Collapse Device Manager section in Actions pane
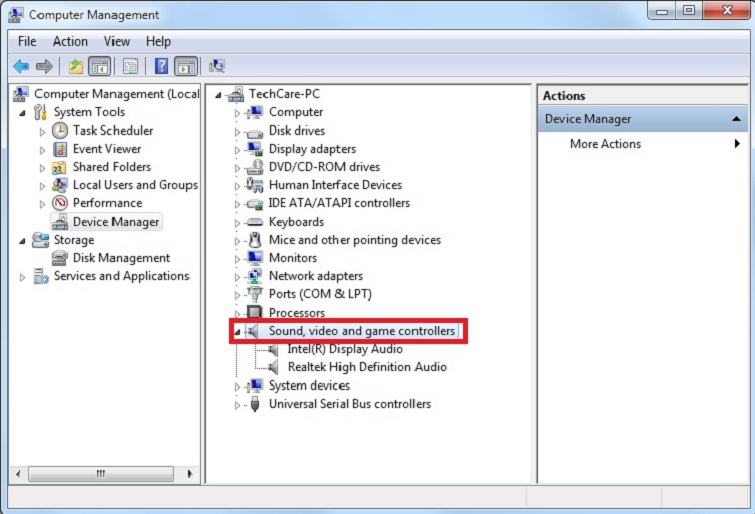755x514 pixels. (x=738, y=119)
